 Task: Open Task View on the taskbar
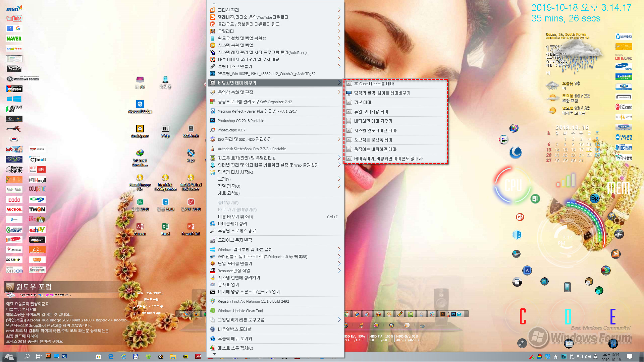point(39,357)
